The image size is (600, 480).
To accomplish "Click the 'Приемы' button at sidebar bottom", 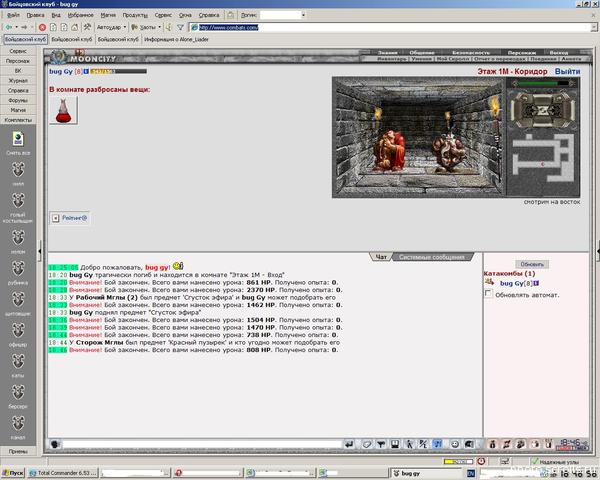I will click(18, 451).
